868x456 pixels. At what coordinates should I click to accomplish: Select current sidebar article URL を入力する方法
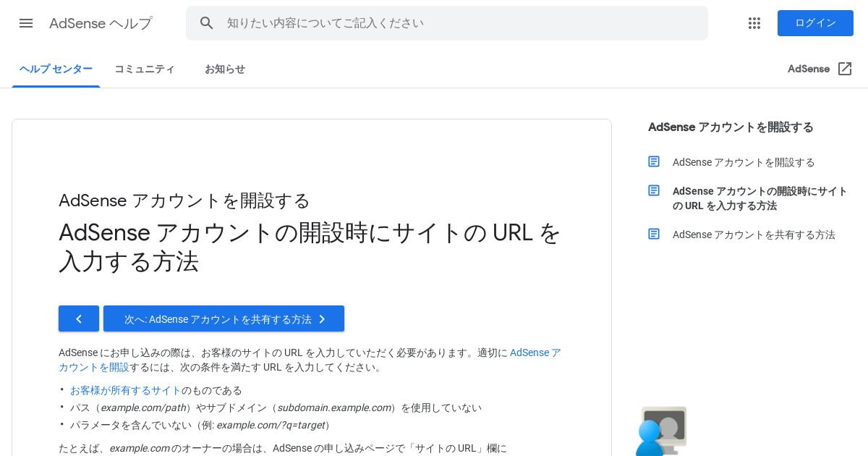(759, 198)
